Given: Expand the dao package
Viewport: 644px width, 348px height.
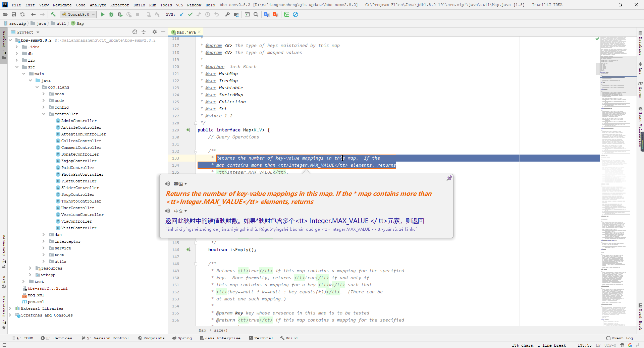Looking at the screenshot, I should 44,235.
